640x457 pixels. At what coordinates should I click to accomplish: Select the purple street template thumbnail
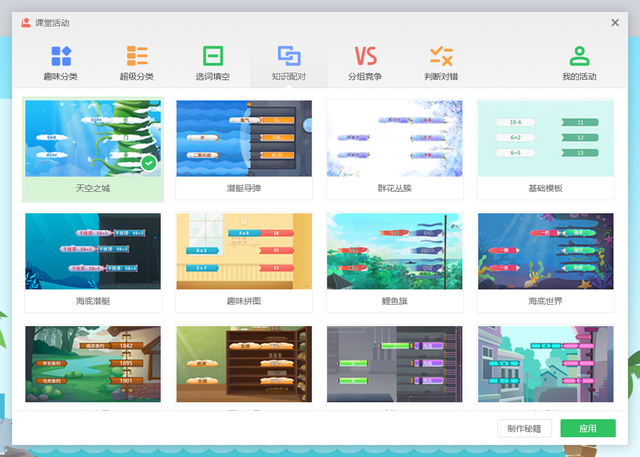pyautogui.click(x=546, y=364)
